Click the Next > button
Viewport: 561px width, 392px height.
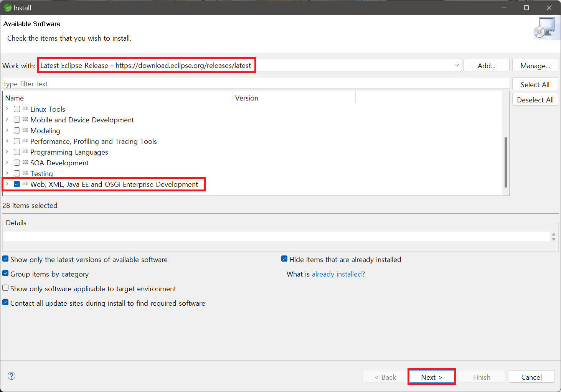[x=432, y=377]
